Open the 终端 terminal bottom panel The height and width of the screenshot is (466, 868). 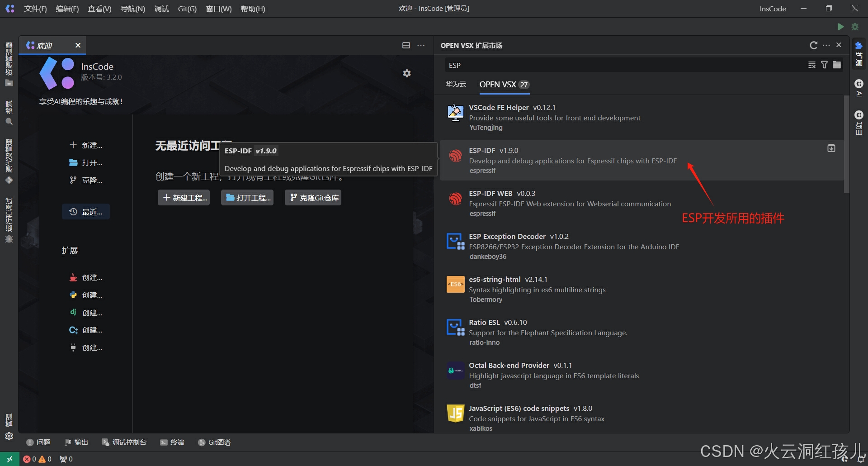tap(172, 442)
